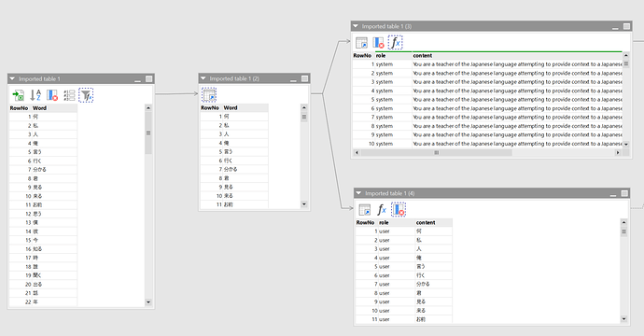Select the 'user' cell in row 1 of table (4)
The height and width of the screenshot is (336, 644).
pos(396,231)
